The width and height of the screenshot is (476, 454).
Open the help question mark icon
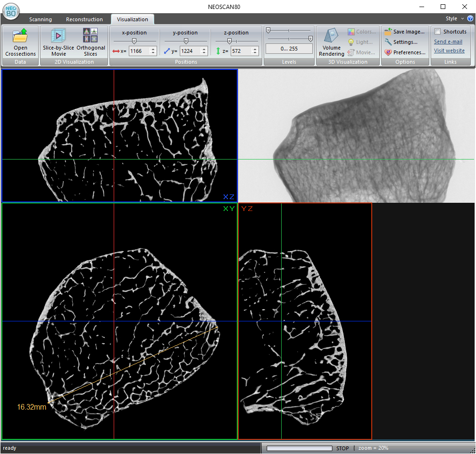[470, 18]
